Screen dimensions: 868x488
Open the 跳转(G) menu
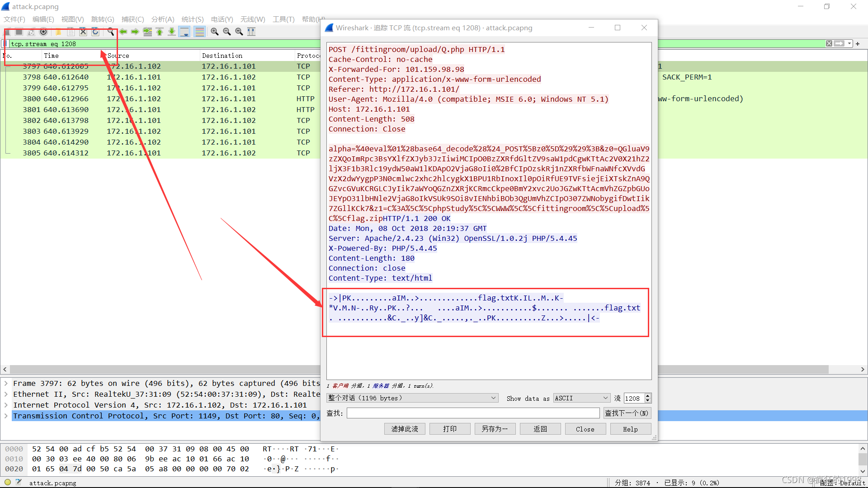click(103, 19)
